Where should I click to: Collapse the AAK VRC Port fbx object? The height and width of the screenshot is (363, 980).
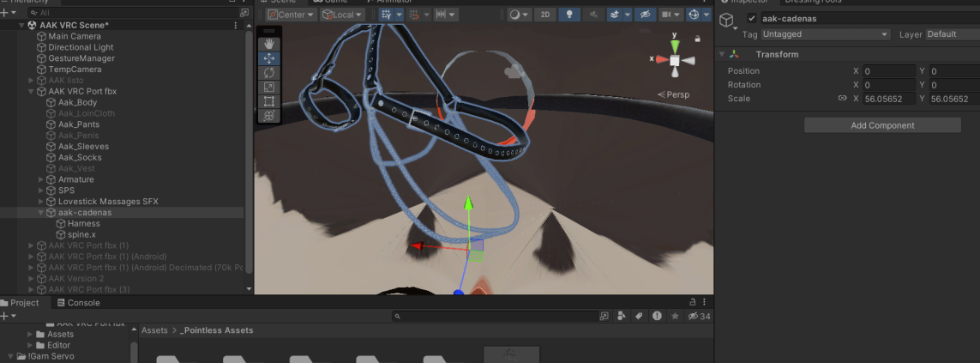pos(31,91)
